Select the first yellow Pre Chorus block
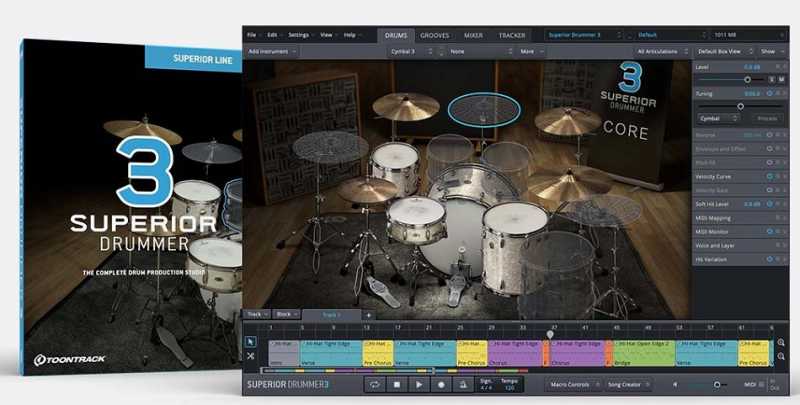 [378, 353]
